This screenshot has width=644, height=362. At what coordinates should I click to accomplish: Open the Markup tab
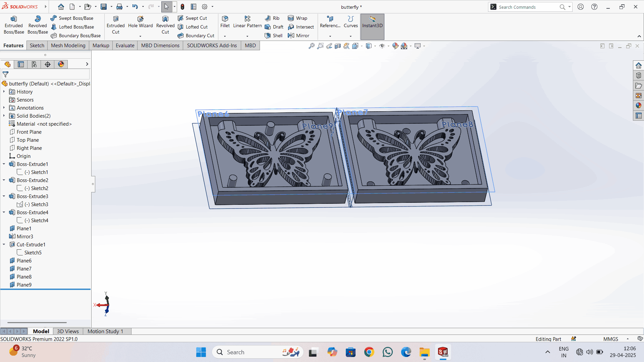click(101, 46)
